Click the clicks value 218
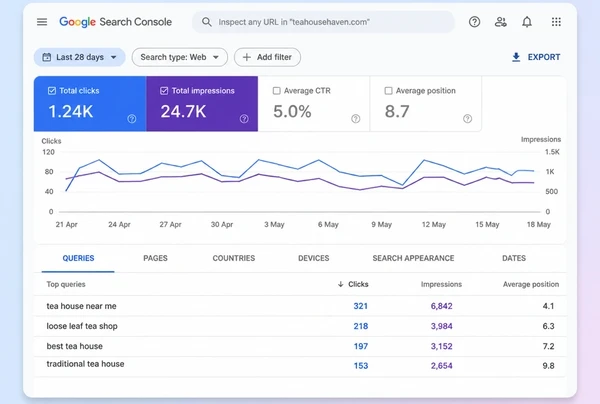This screenshot has height=404, width=600. click(x=360, y=326)
